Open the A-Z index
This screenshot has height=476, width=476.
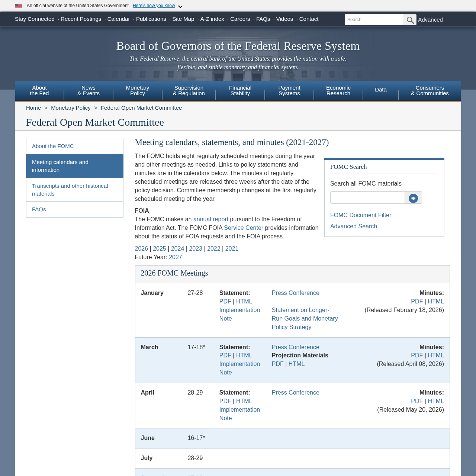pos(212,19)
